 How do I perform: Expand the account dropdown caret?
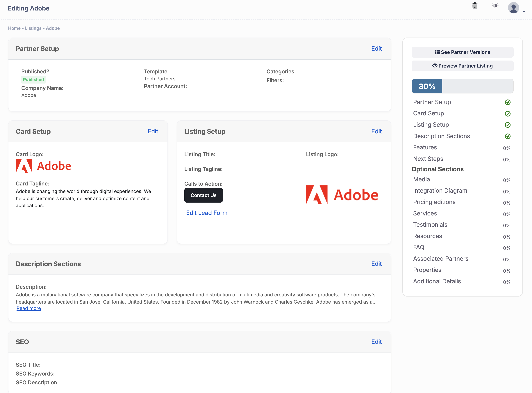click(524, 12)
